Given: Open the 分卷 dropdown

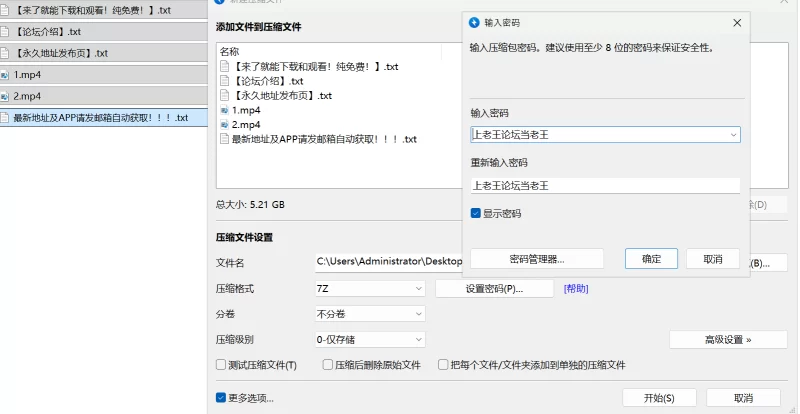Looking at the screenshot, I should pyautogui.click(x=418, y=314).
